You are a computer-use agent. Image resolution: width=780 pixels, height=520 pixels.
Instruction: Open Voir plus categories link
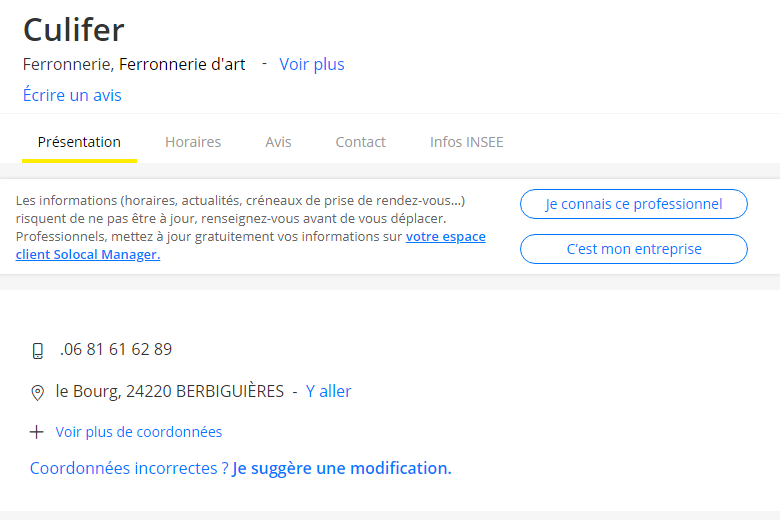tap(311, 64)
